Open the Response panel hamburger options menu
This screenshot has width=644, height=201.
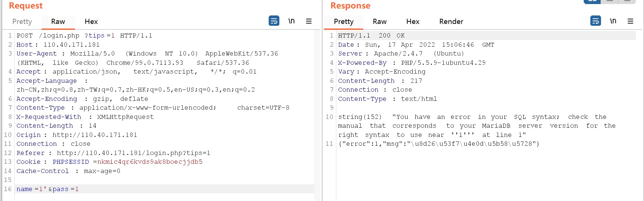pyautogui.click(x=630, y=21)
